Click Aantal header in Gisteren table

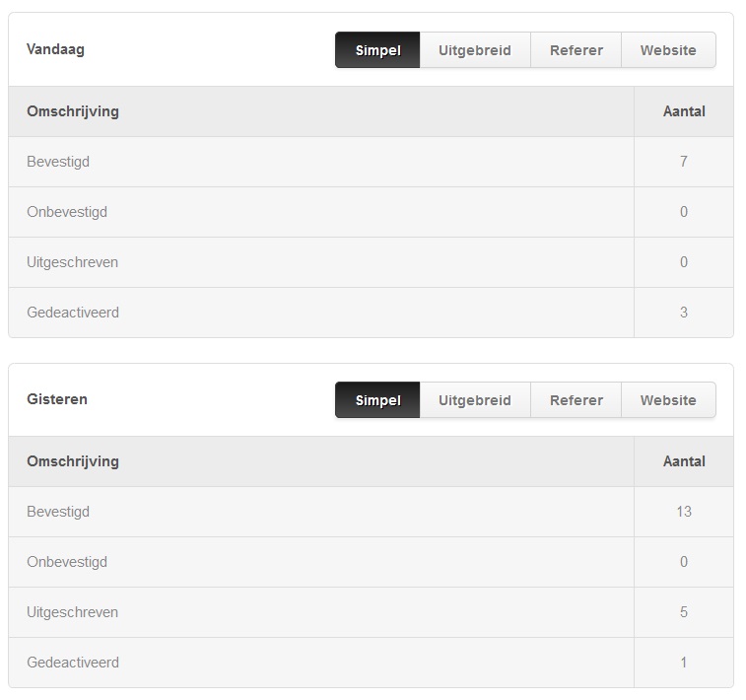(x=684, y=461)
